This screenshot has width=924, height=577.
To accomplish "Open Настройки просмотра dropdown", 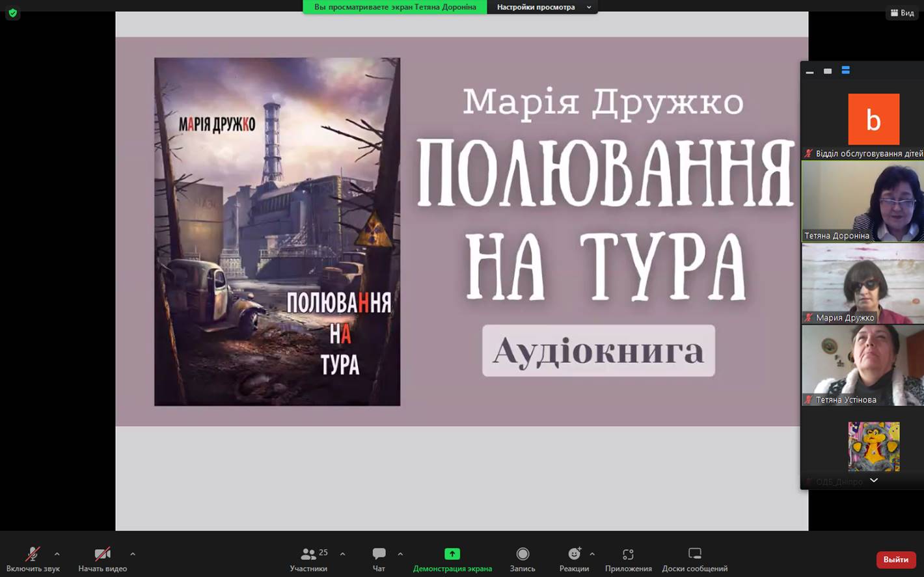I will tap(542, 7).
